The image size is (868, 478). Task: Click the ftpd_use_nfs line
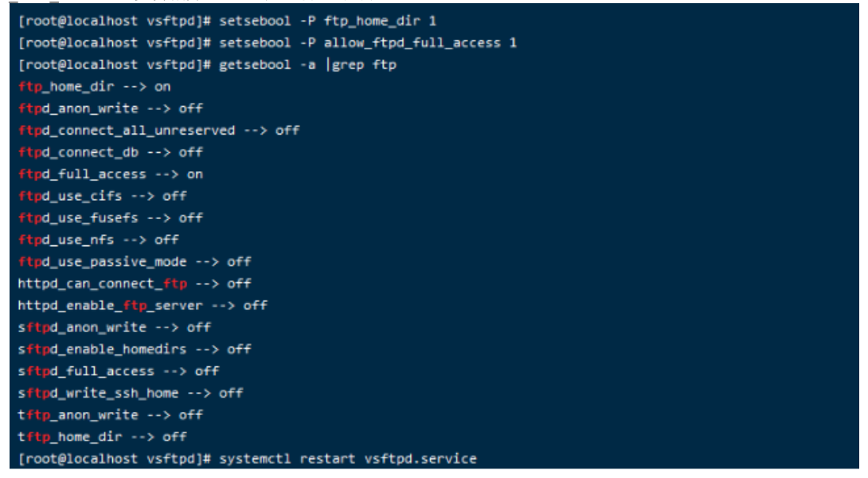[x=98, y=240]
